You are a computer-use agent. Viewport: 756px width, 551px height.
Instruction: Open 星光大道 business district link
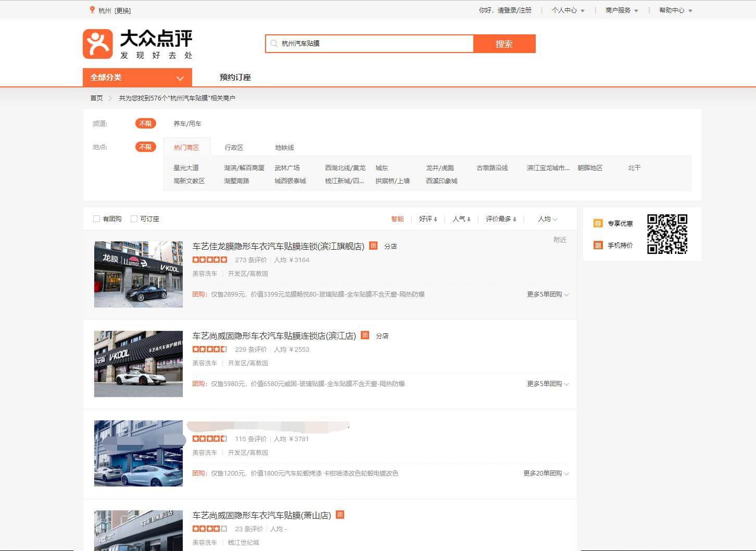pos(186,168)
